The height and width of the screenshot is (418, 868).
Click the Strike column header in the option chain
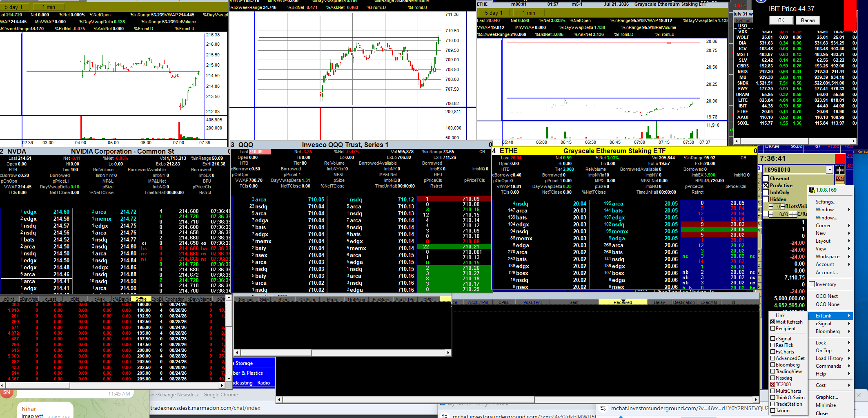(x=141, y=299)
